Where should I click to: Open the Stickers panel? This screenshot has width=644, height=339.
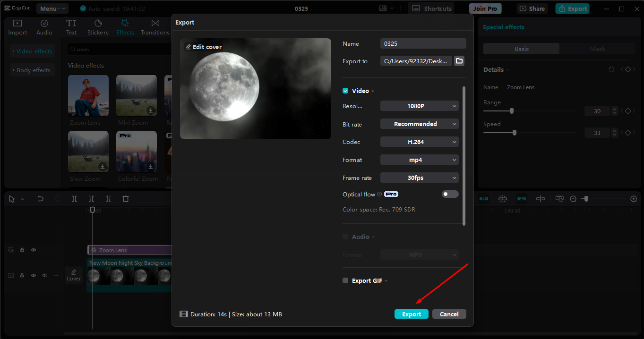click(98, 27)
